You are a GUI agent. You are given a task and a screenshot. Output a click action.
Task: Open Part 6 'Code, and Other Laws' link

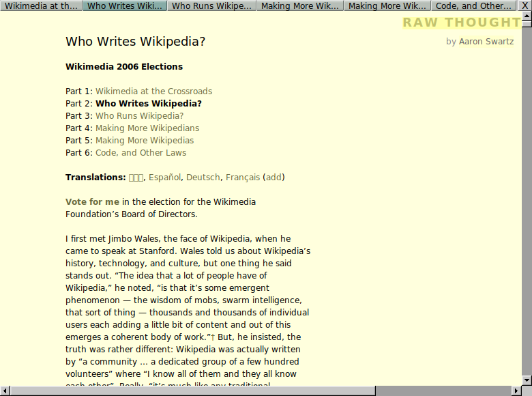pyautogui.click(x=141, y=152)
